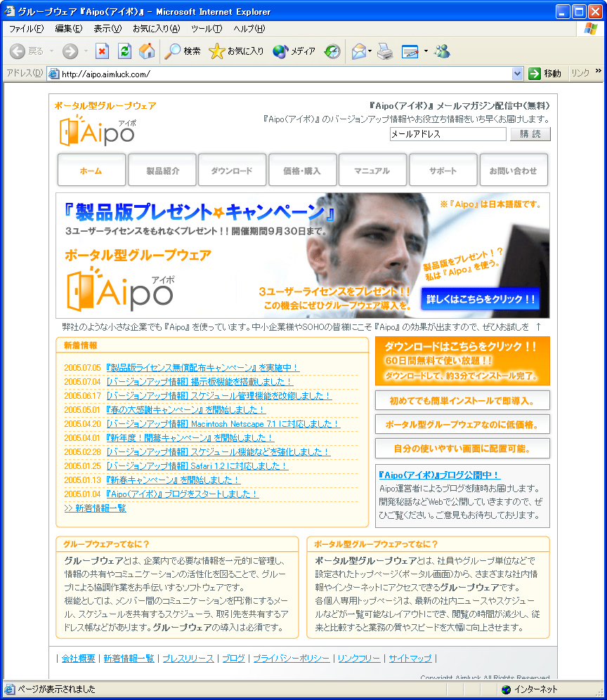This screenshot has width=607, height=700.
Task: Click the Back arrow icon in the toolbar
Action: tap(18, 51)
